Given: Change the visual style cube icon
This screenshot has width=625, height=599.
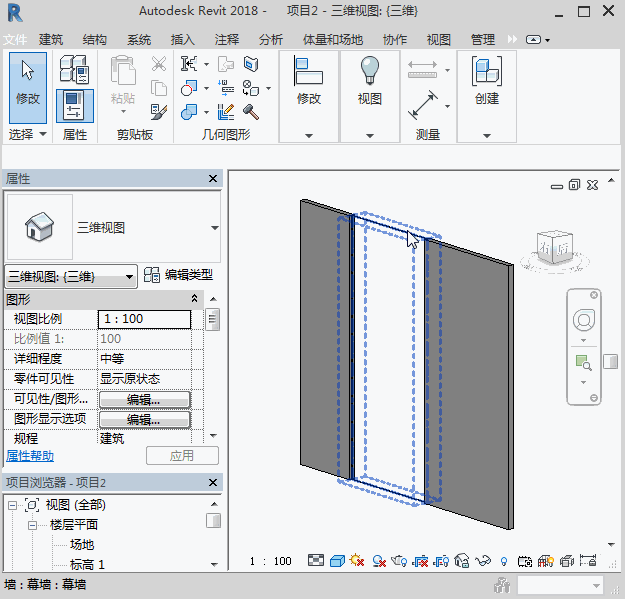Looking at the screenshot, I should click(x=337, y=561).
